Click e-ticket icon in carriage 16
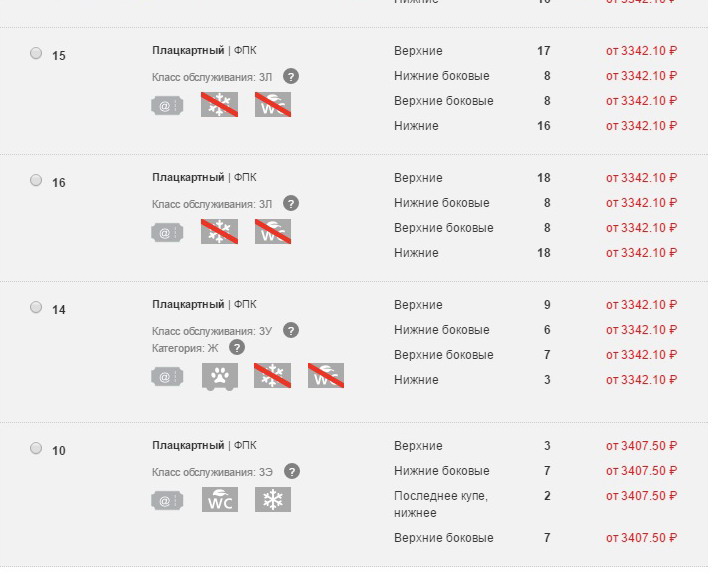The height and width of the screenshot is (574, 713). [x=167, y=232]
